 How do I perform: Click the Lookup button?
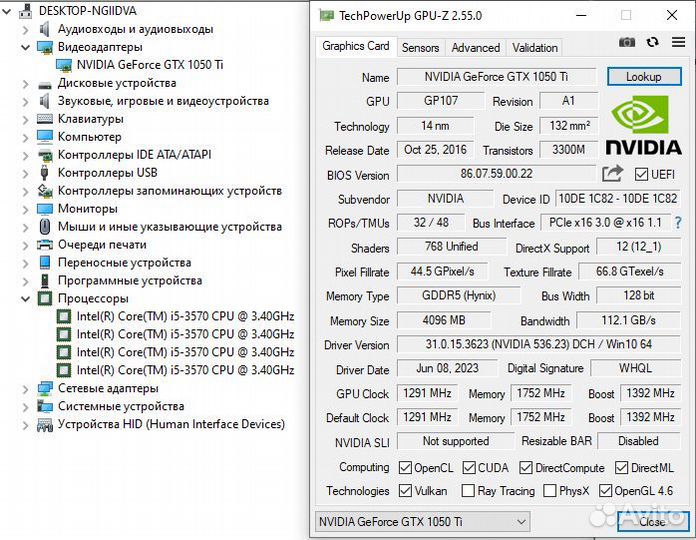(644, 77)
